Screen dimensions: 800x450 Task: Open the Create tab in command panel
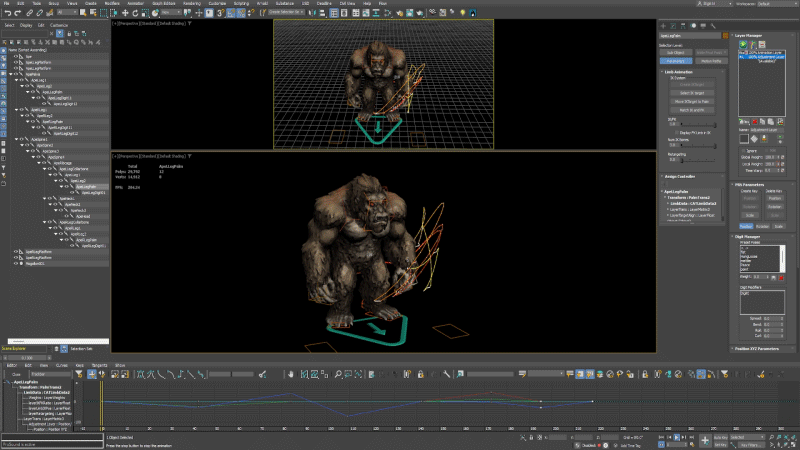[664, 24]
